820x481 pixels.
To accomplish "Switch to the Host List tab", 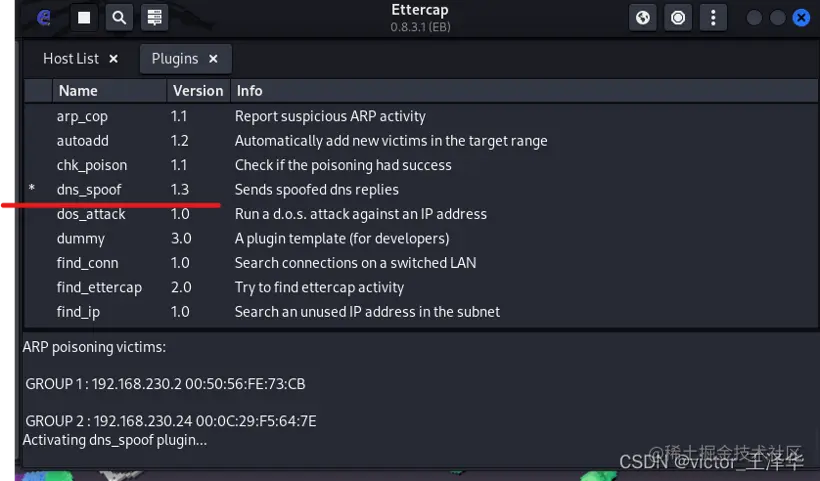I will (71, 59).
